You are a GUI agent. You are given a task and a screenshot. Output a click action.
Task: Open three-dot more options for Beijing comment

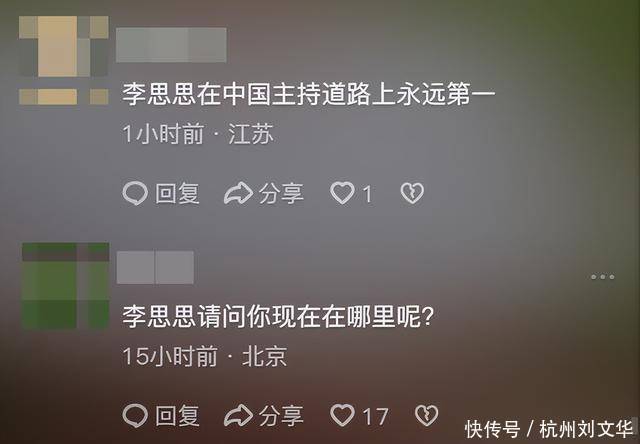603,277
